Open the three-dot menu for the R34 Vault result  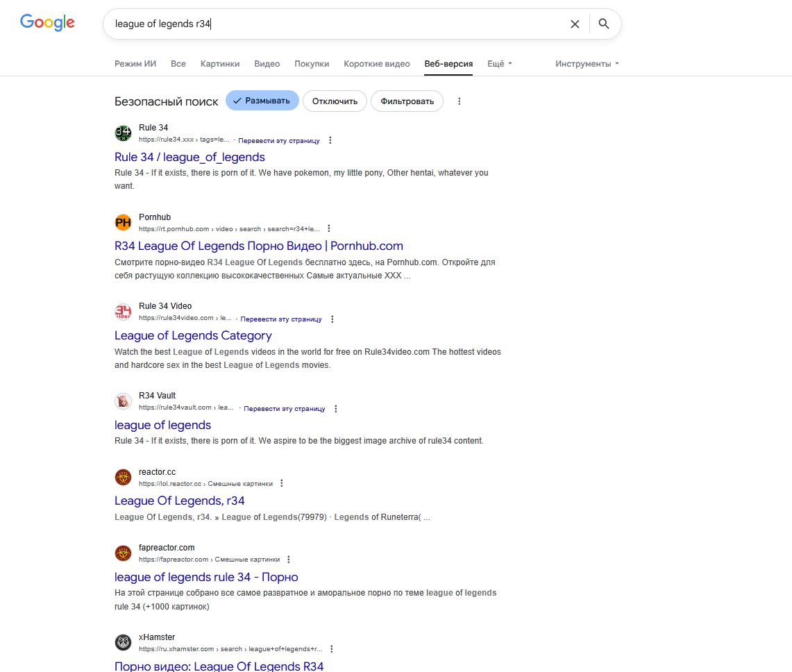[336, 408]
